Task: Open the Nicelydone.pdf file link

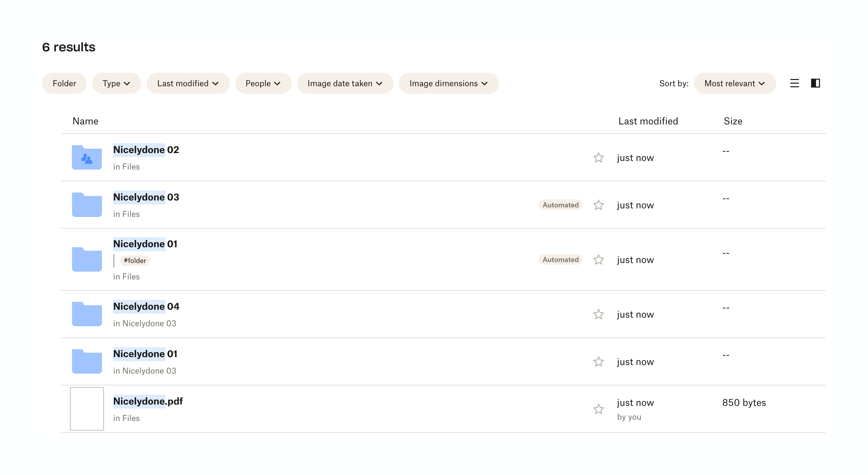Action: [148, 401]
